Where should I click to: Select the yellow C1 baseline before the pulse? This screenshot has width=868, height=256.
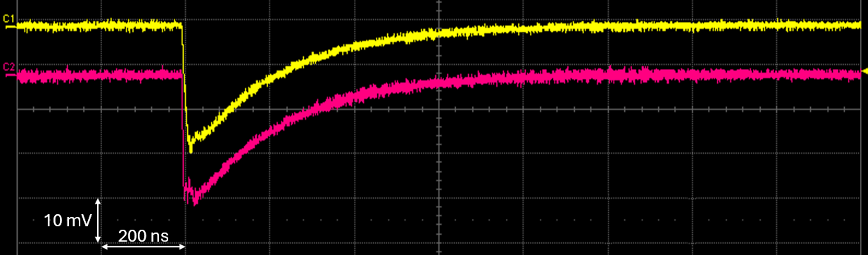[x=100, y=26]
